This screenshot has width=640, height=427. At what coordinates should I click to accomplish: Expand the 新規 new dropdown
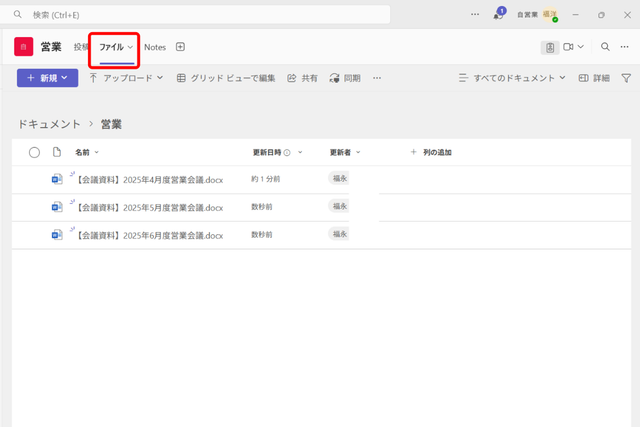[x=47, y=78]
